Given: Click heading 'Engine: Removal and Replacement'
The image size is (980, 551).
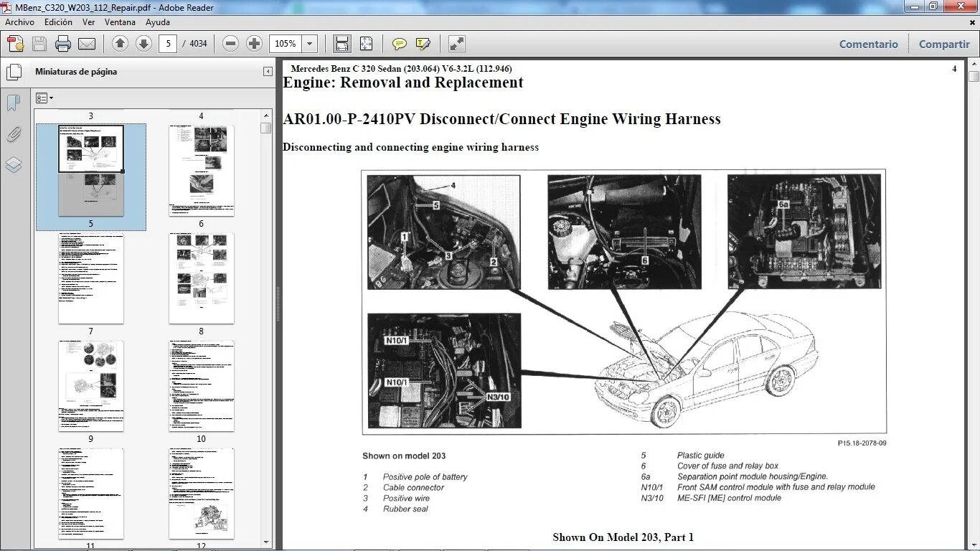Looking at the screenshot, I should pyautogui.click(x=403, y=83).
